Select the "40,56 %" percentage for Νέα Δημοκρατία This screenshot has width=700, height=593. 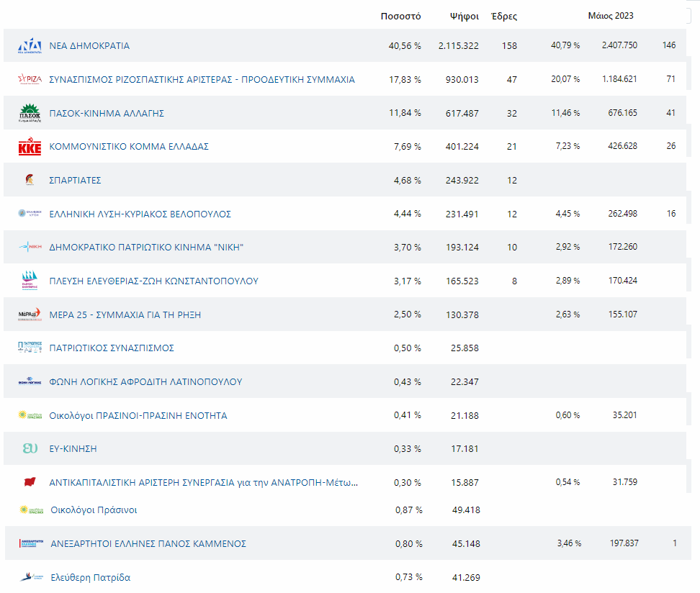point(405,46)
